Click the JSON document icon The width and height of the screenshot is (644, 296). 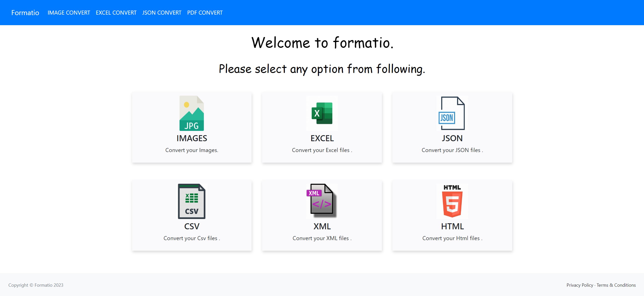click(x=452, y=113)
